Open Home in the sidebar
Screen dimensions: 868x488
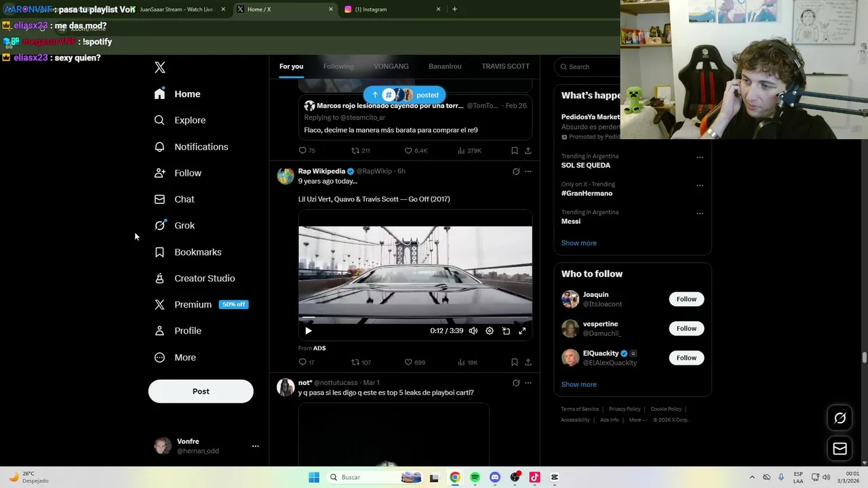(x=178, y=94)
